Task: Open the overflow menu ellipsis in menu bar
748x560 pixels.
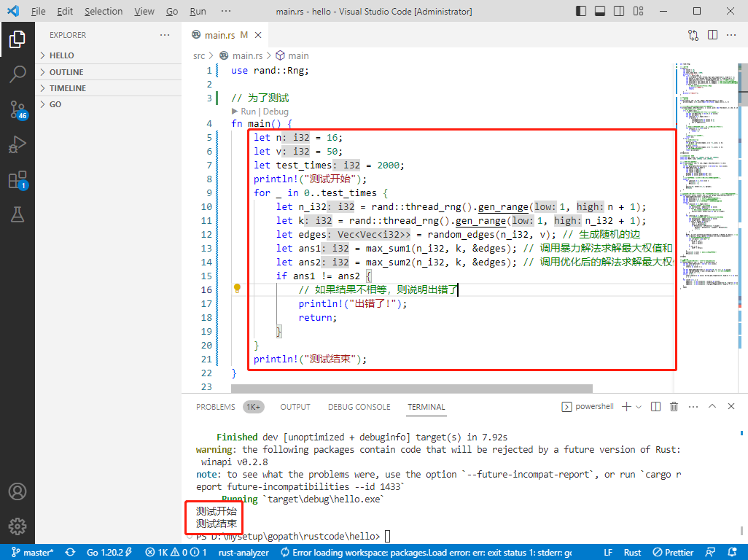Action: click(226, 11)
